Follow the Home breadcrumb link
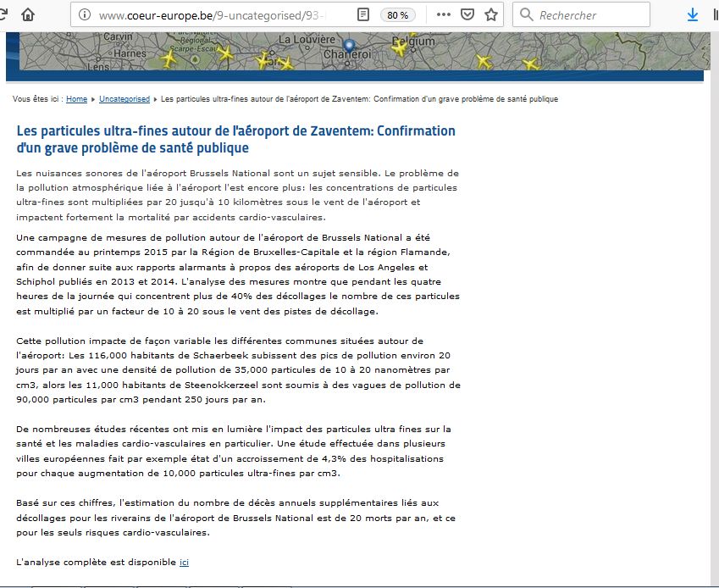The image size is (719, 588). (76, 99)
